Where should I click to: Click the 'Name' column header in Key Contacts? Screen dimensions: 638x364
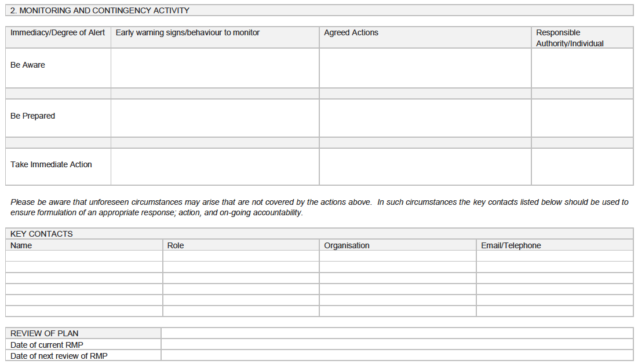coord(21,245)
